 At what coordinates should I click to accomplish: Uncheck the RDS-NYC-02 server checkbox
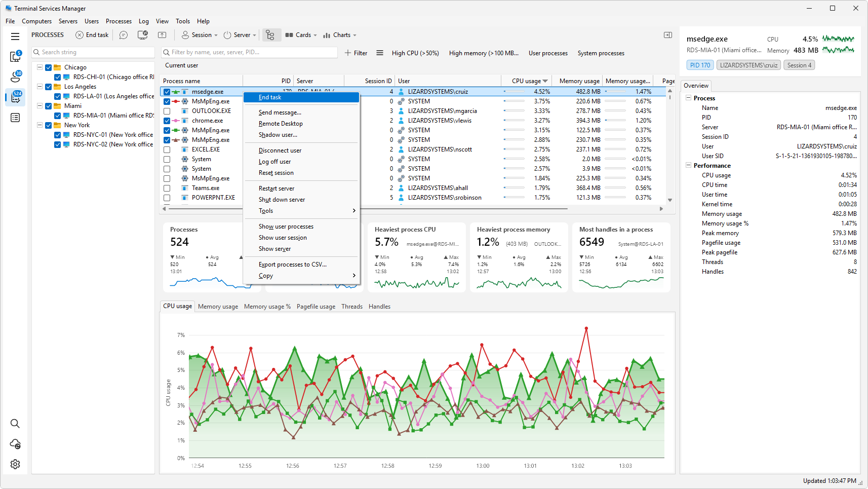click(58, 144)
